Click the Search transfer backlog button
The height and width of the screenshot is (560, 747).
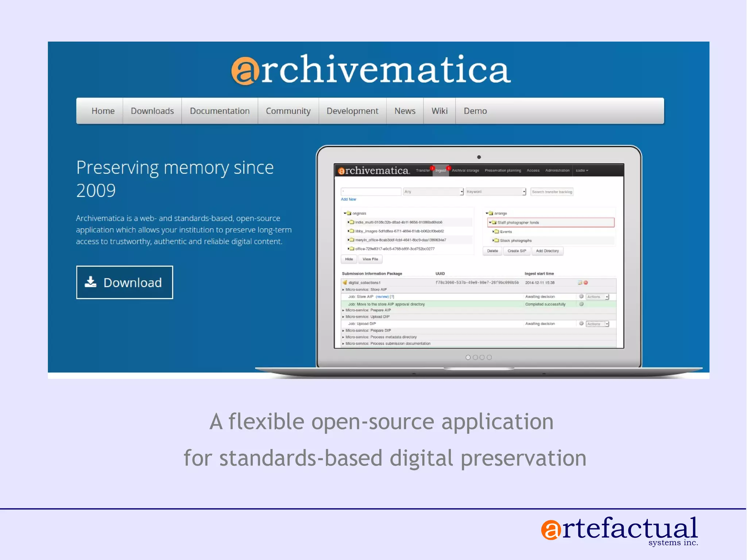click(552, 192)
